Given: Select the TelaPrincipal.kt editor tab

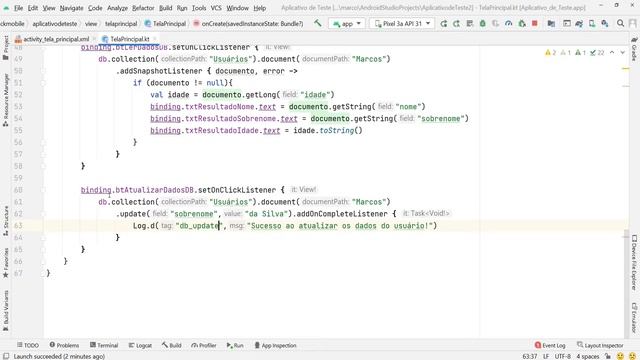Looking at the screenshot, I should [130, 39].
